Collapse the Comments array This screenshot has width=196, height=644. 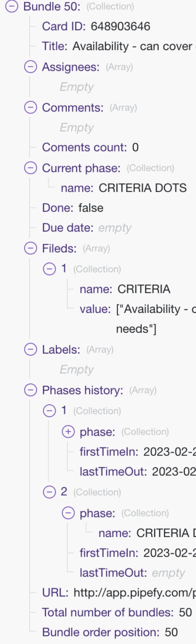tap(31, 107)
